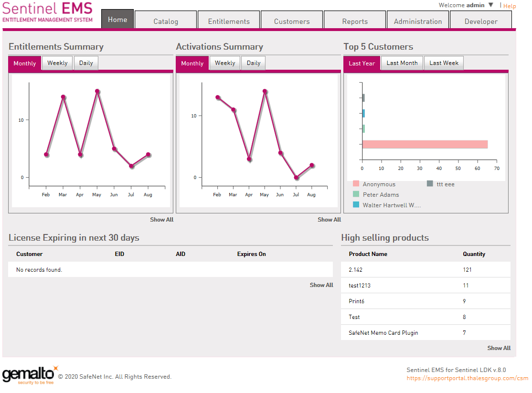Click the ttt eee legend color swatch
The image size is (532, 393).
click(x=430, y=183)
